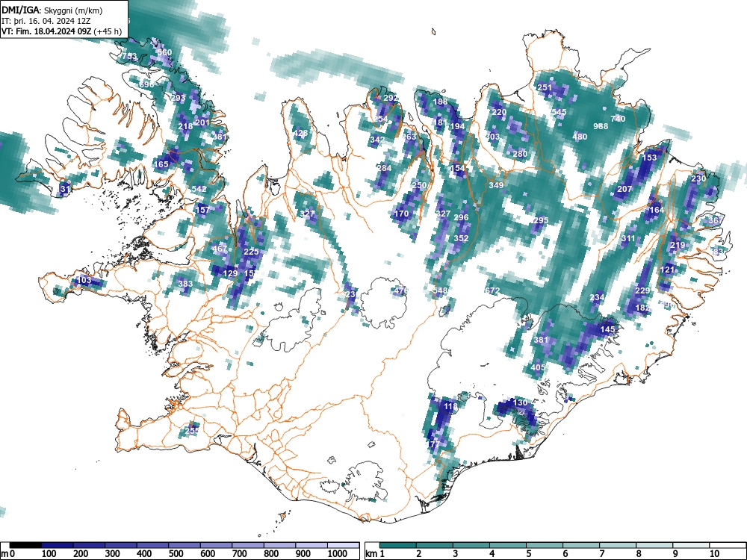Click the visibility value 542
This screenshot has width=747, height=560.
[199, 189]
